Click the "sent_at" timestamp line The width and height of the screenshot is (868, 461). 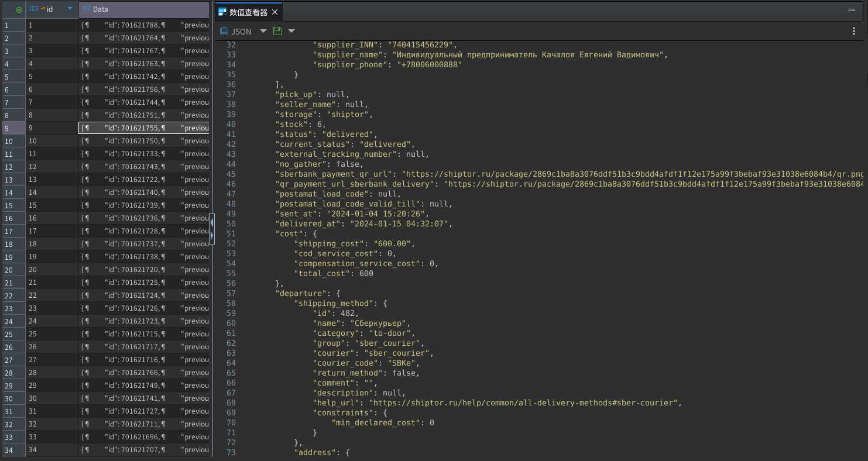click(x=352, y=214)
